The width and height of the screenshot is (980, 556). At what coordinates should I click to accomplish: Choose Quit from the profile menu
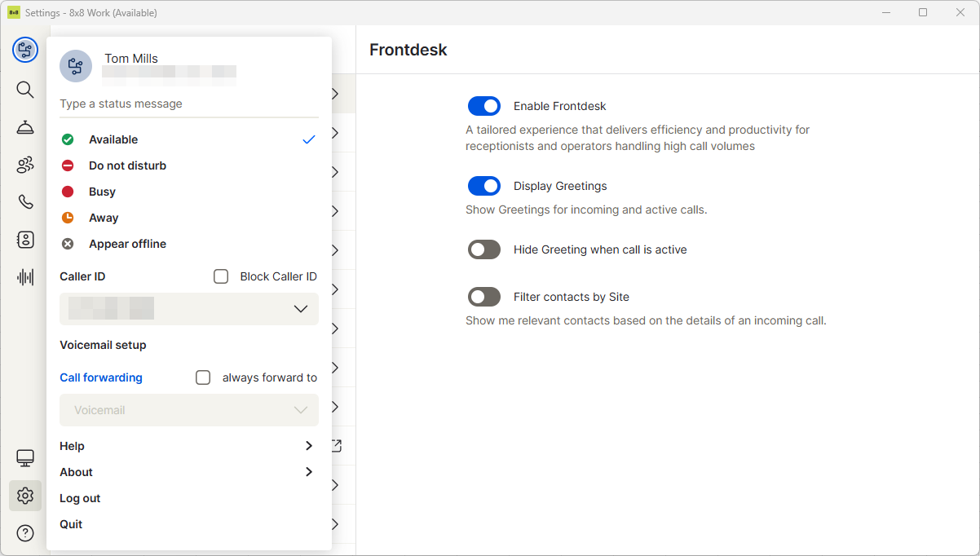click(71, 524)
